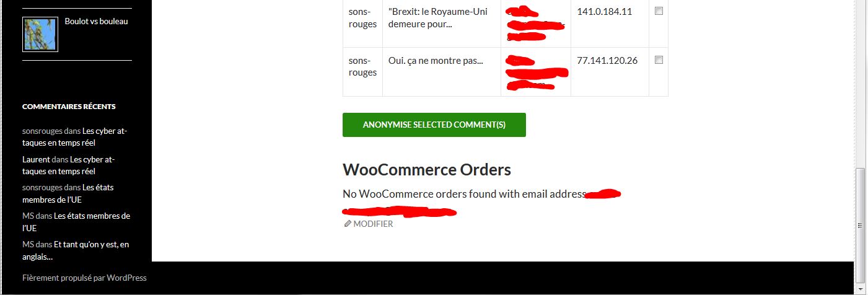Image resolution: width=868 pixels, height=295 pixels.
Task: Click the vertical scrollbar thumb
Action: (x=861, y=225)
